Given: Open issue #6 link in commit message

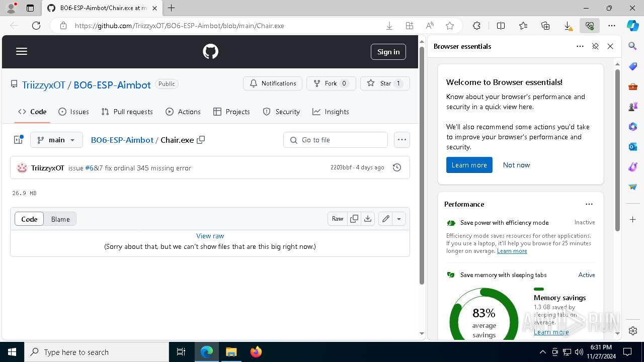Looking at the screenshot, I should pos(89,168).
